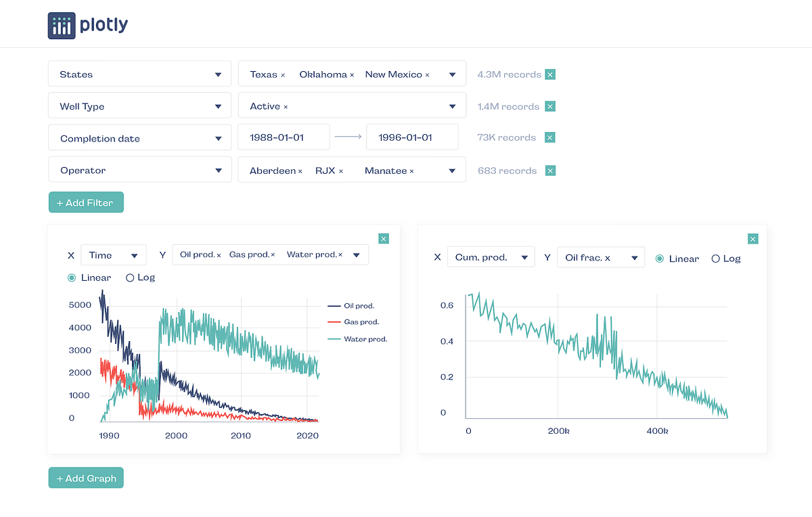812x517 pixels.
Task: Remove the States filter row
Action: click(550, 74)
